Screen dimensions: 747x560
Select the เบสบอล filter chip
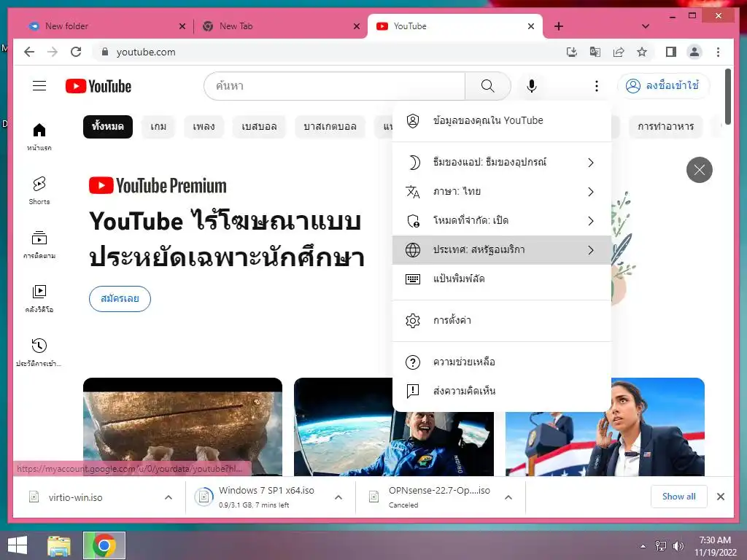pyautogui.click(x=259, y=126)
